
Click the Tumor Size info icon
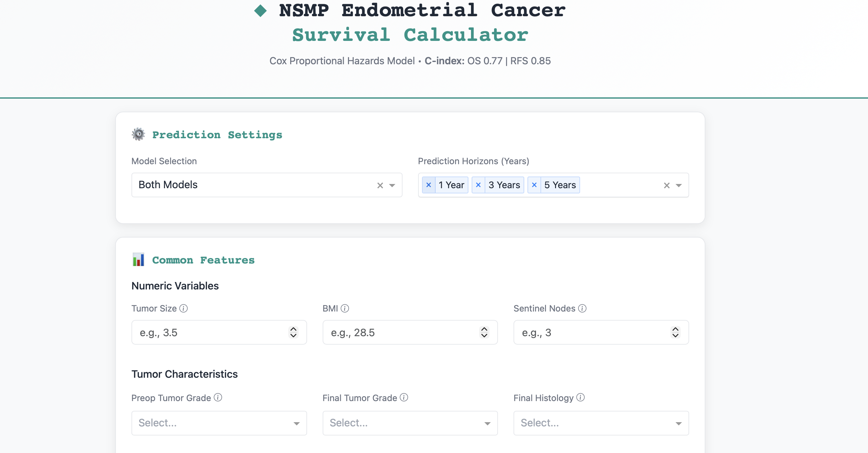coord(183,308)
